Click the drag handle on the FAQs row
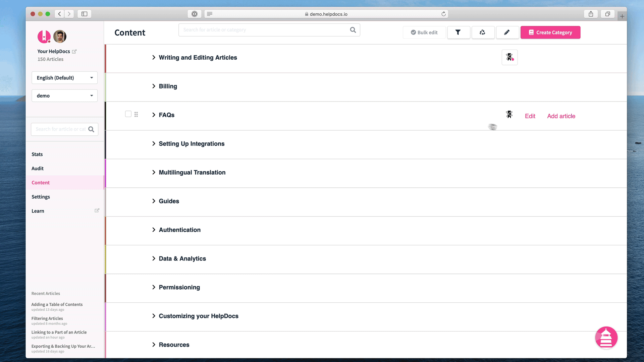This screenshot has width=644, height=362. pyautogui.click(x=136, y=115)
